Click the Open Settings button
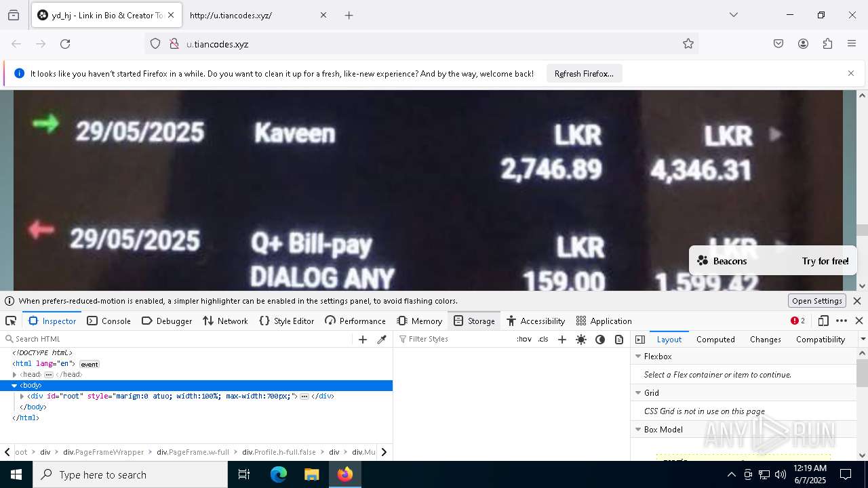The height and width of the screenshot is (488, 868). point(817,301)
